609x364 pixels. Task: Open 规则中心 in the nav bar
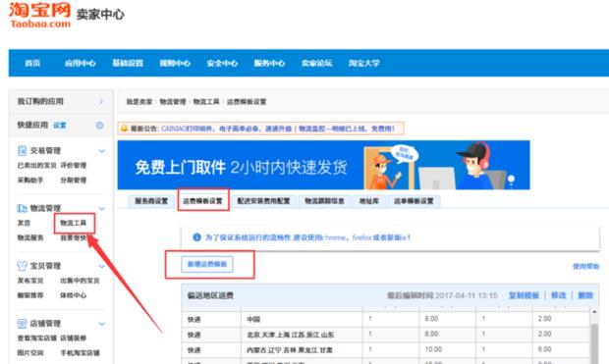pyautogui.click(x=175, y=63)
